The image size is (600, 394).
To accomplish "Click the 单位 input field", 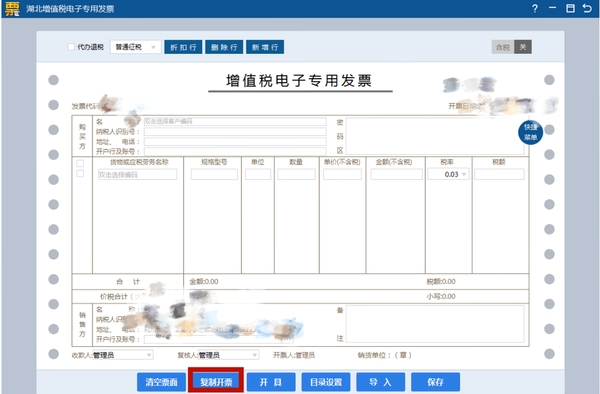I will (258, 174).
